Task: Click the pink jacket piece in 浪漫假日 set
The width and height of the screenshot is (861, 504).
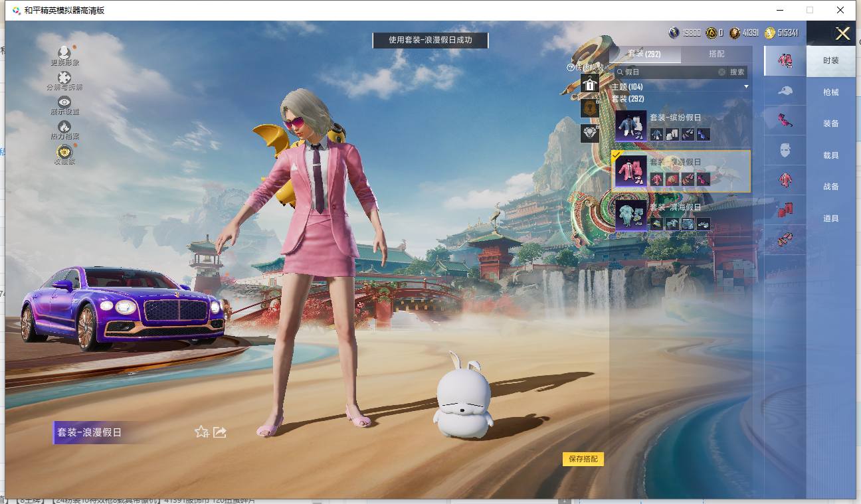Action: (x=656, y=179)
